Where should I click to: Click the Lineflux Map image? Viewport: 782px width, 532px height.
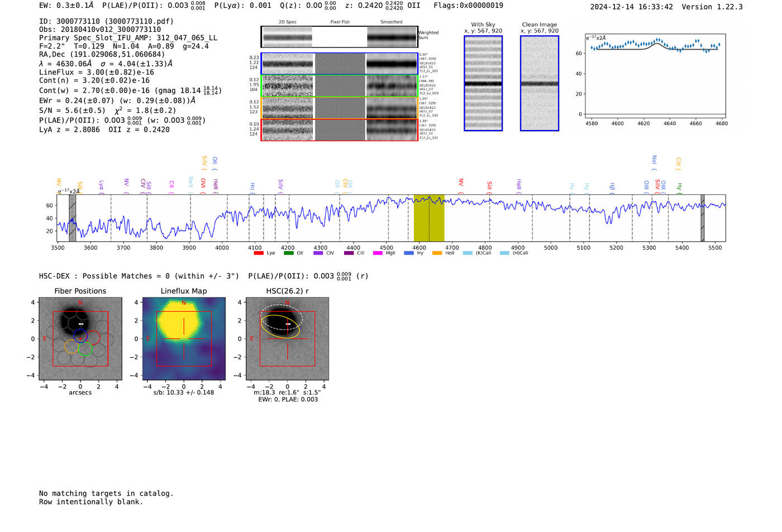[x=184, y=339]
